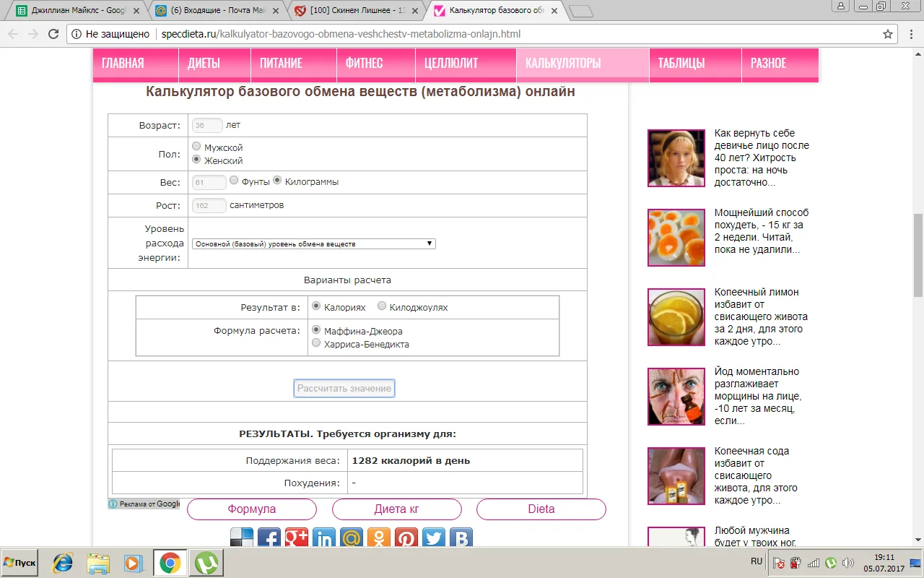Share page on VKontakte
924x578 pixels.
tap(461, 538)
